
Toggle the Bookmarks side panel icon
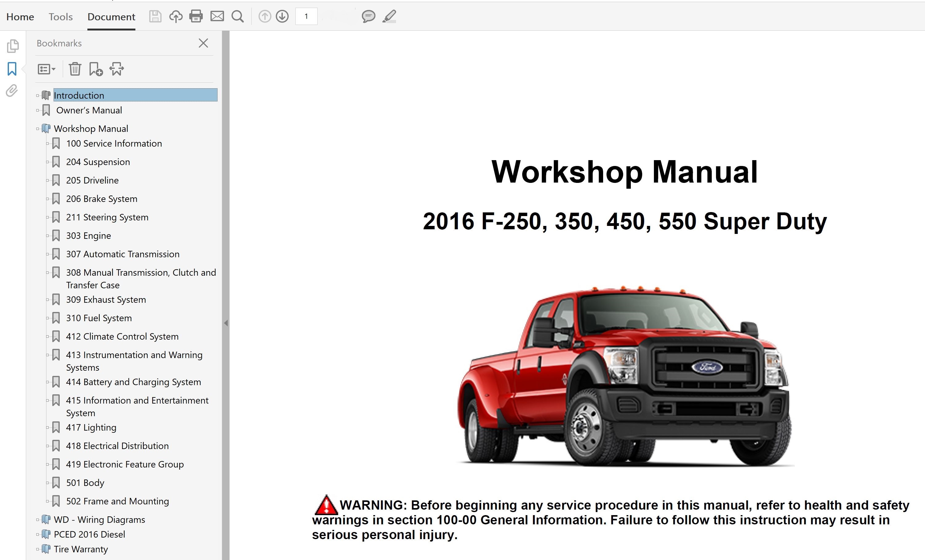click(12, 69)
